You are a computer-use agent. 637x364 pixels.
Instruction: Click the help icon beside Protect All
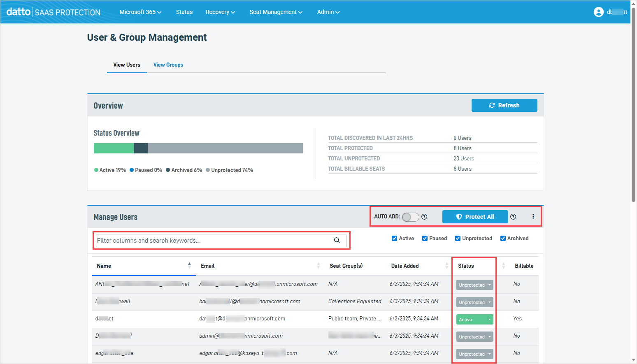513,217
